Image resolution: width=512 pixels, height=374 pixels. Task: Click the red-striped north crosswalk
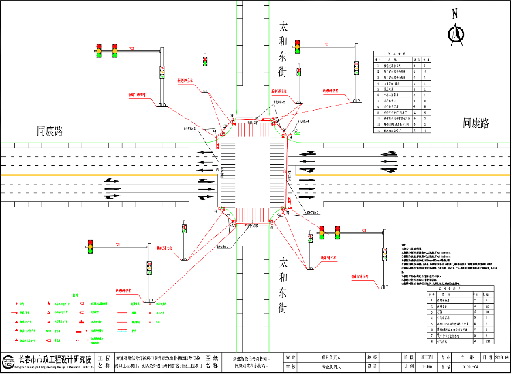(253, 129)
